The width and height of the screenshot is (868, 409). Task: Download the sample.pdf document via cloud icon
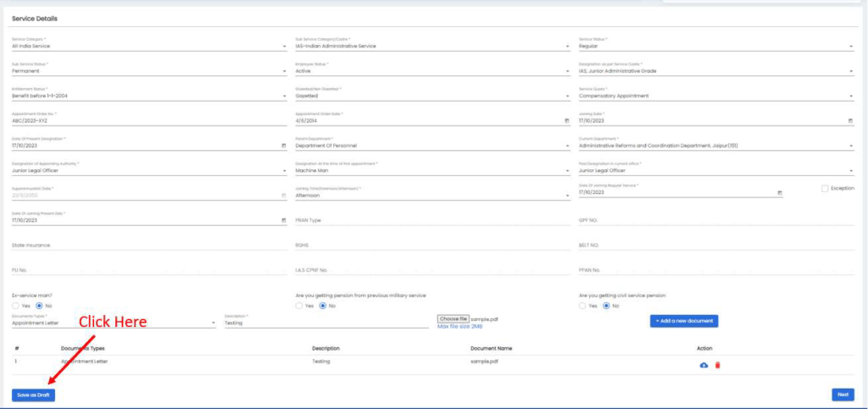click(x=704, y=365)
